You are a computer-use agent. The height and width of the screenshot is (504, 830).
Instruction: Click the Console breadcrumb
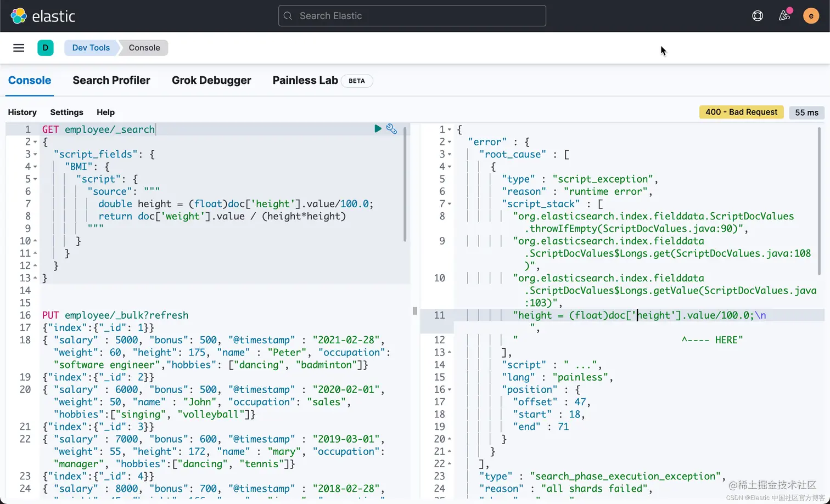click(x=144, y=48)
